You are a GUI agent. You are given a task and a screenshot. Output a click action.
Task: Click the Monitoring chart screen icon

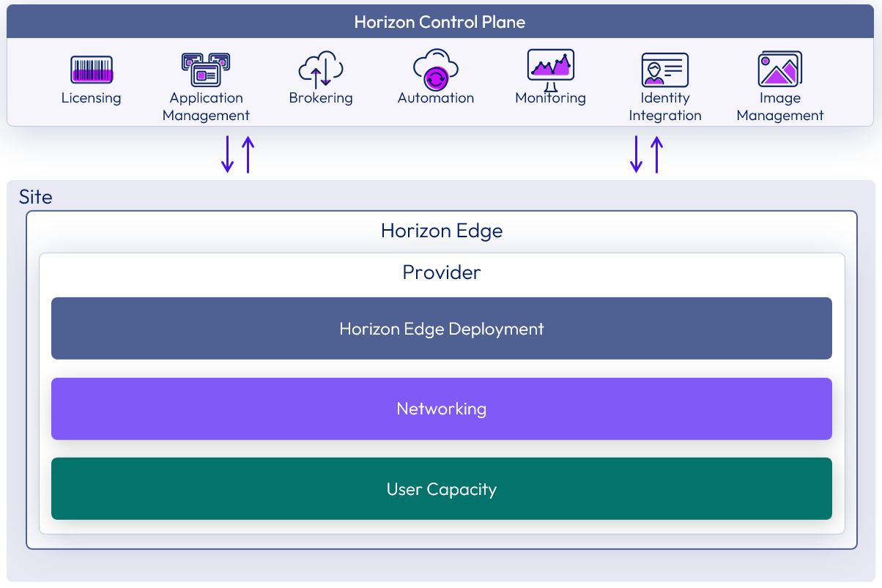point(551,68)
